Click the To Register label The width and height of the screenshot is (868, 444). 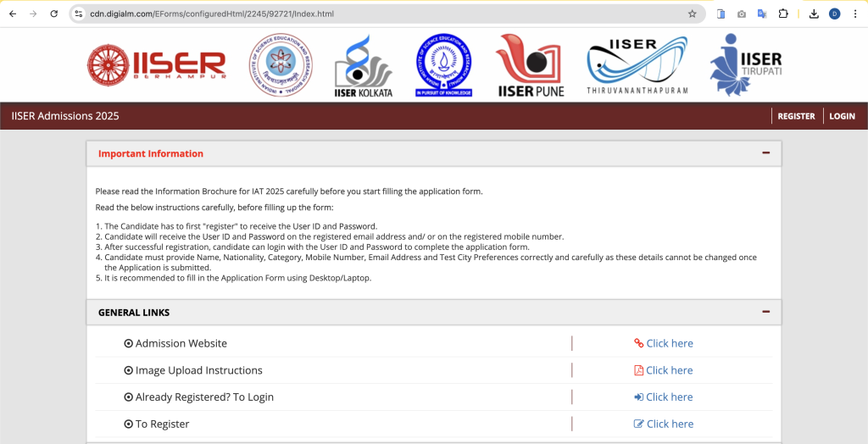tap(162, 424)
